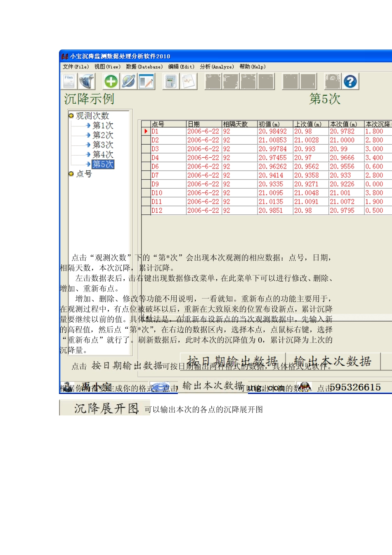
Task: Open the 编辑(Edit) menu
Action: coord(181,66)
